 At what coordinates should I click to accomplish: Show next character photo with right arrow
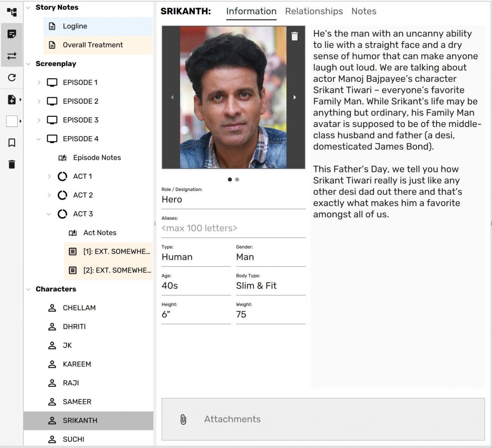coord(294,98)
